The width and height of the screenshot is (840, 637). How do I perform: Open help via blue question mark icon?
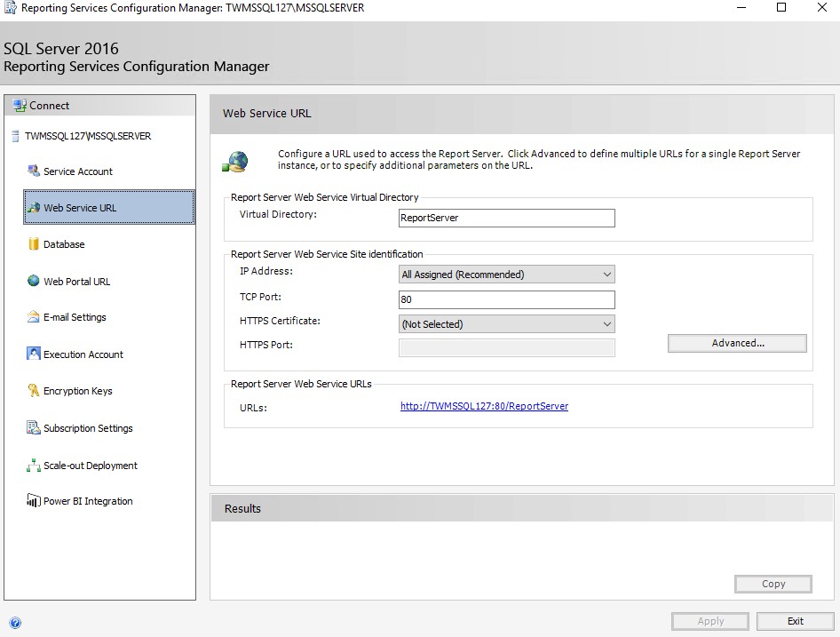click(15, 623)
